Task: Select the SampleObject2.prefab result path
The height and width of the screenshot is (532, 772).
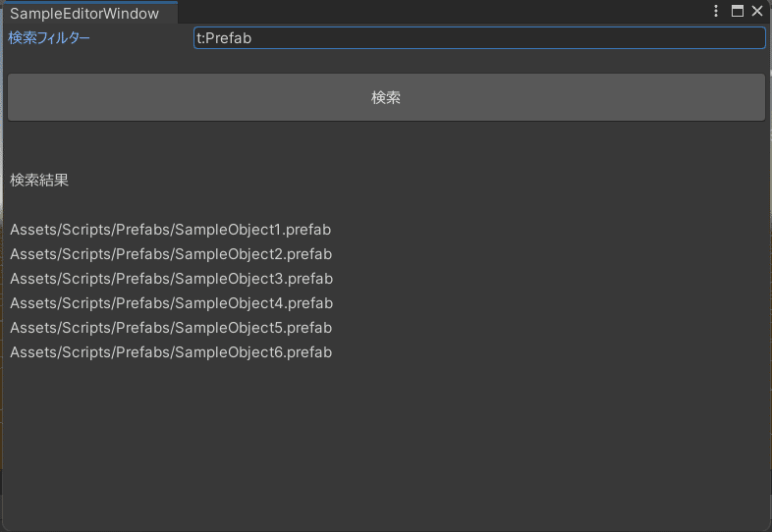Action: [171, 254]
